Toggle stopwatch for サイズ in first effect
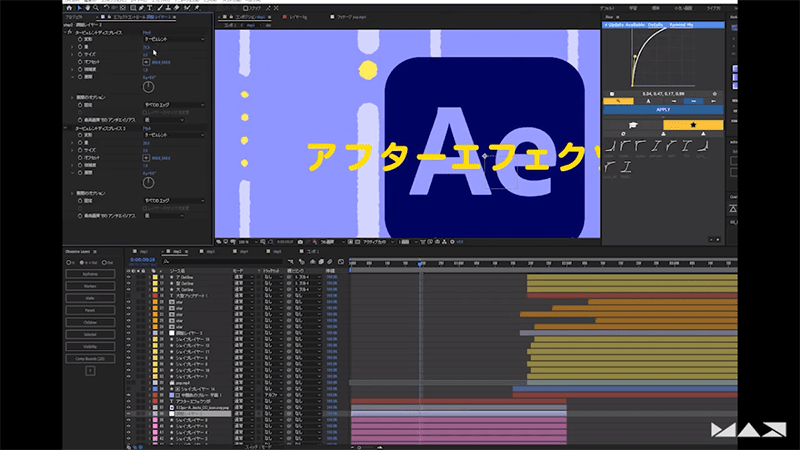 [80, 54]
